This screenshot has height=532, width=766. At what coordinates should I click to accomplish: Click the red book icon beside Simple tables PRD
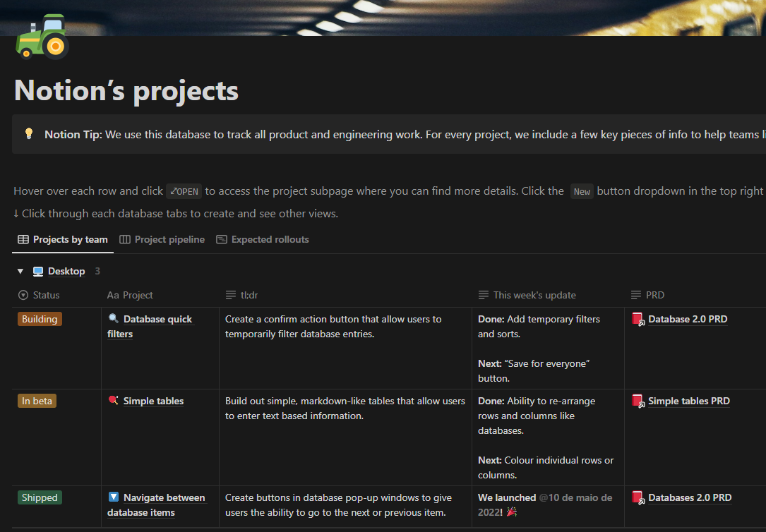point(638,400)
